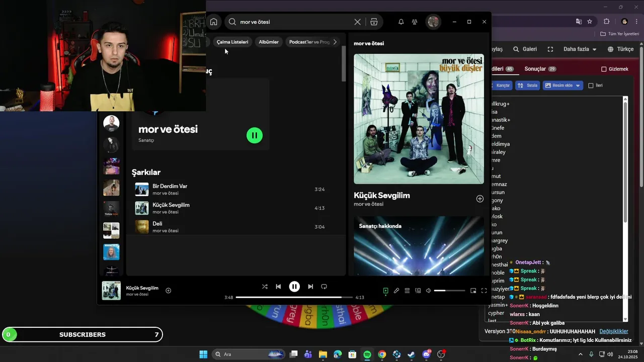
Task: Skip to previous track in Spotify
Action: (x=278, y=287)
